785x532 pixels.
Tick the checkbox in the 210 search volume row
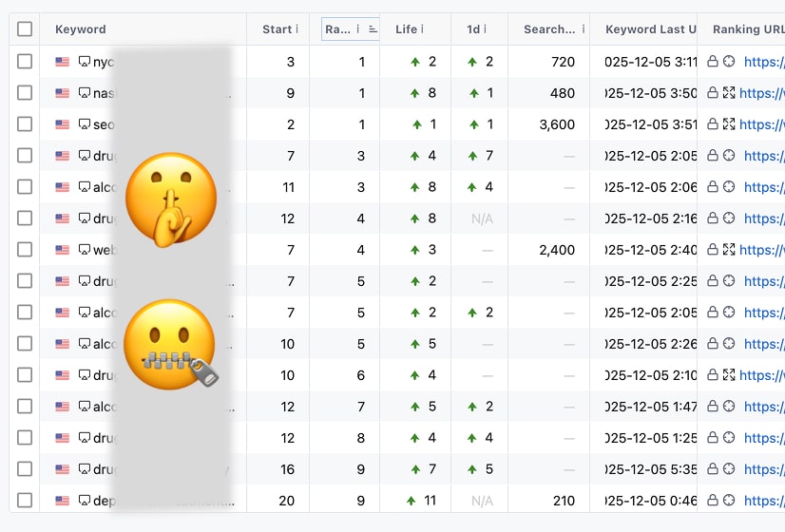pos(25,501)
